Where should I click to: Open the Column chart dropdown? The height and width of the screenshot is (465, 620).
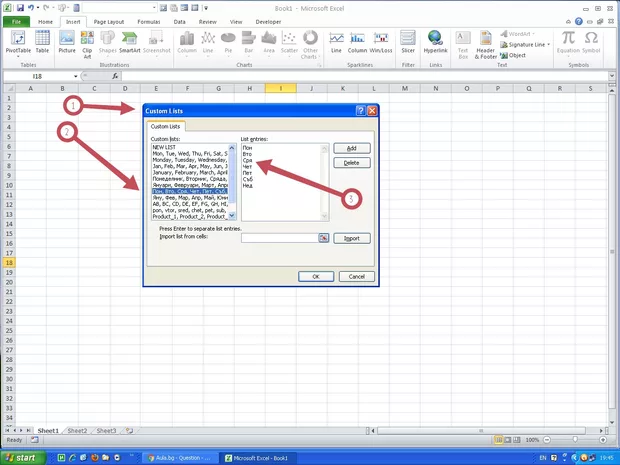tap(187, 42)
